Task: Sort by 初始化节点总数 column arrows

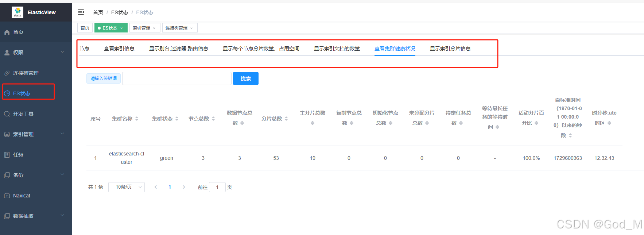Action: tap(391, 123)
